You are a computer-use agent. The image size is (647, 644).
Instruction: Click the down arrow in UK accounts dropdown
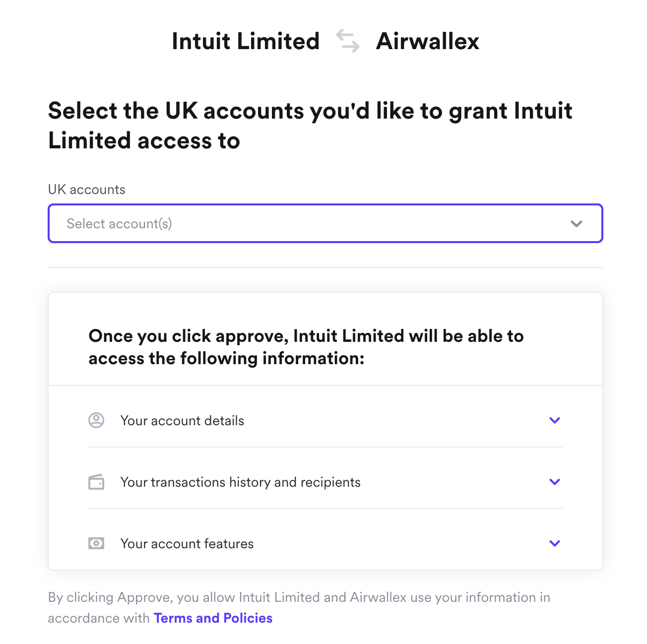point(576,224)
